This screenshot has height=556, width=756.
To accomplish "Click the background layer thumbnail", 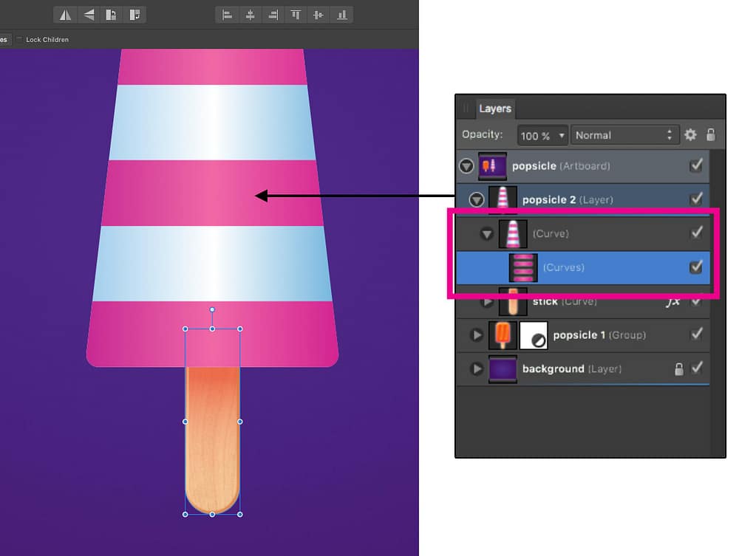I will 503,369.
